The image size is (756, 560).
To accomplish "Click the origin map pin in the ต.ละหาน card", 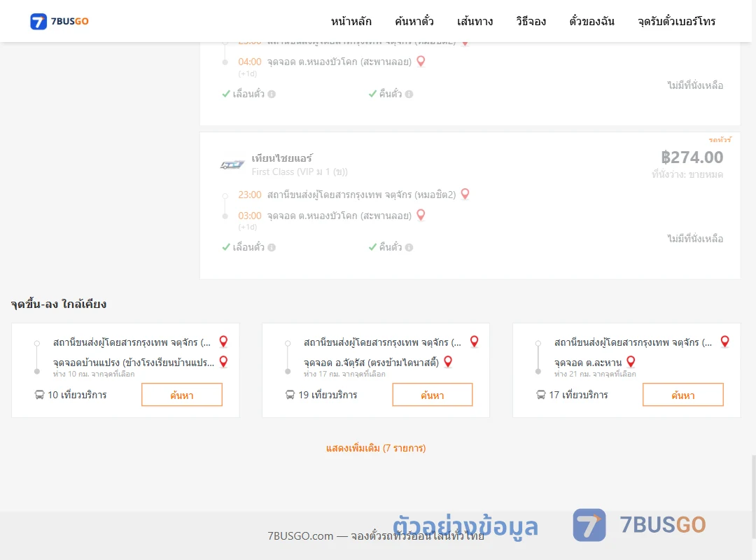I will tap(724, 342).
